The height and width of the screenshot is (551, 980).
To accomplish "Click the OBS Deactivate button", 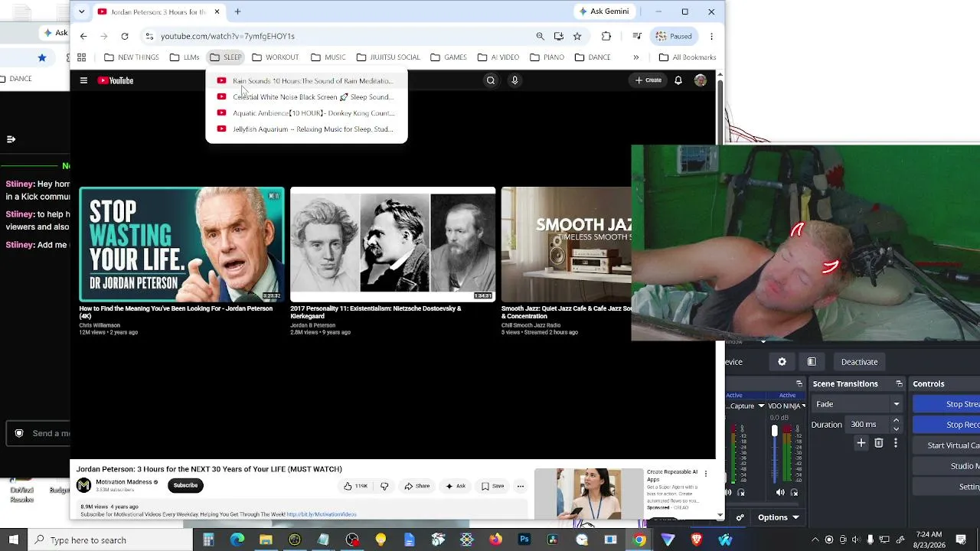I will pos(859,362).
